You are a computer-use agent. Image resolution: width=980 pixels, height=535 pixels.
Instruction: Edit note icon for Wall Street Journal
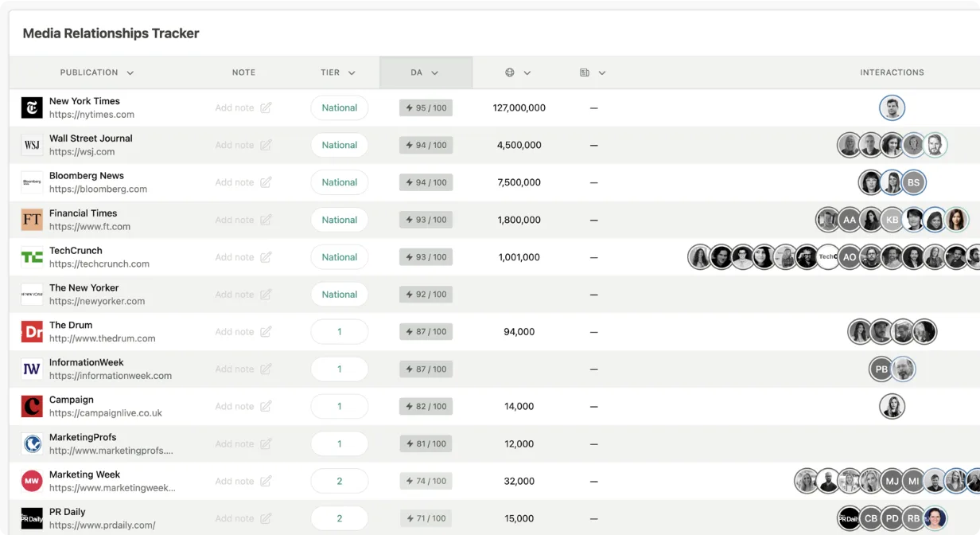[266, 145]
